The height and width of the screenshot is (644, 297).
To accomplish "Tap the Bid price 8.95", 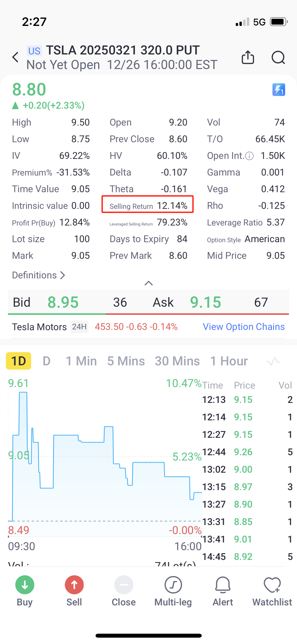I will click(x=63, y=302).
